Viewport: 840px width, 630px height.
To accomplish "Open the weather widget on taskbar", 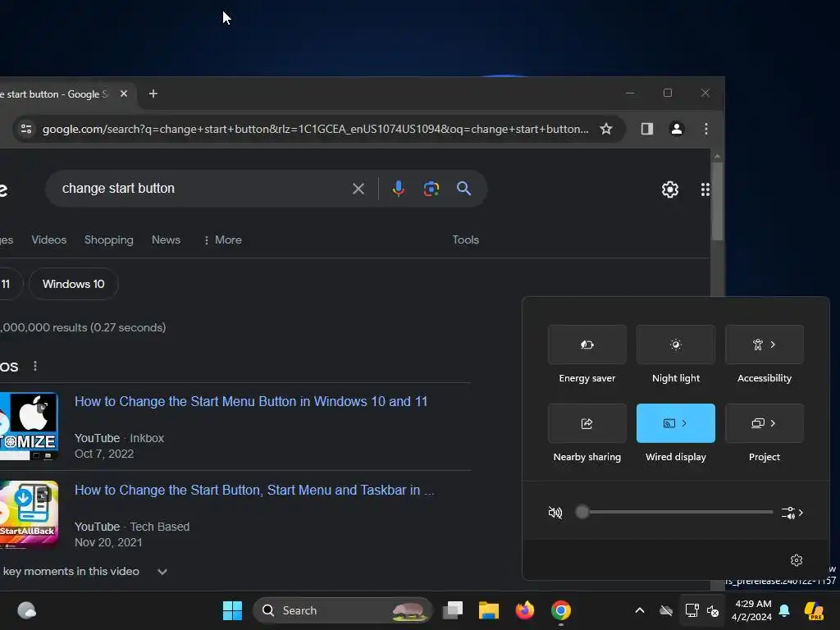I will click(27, 610).
